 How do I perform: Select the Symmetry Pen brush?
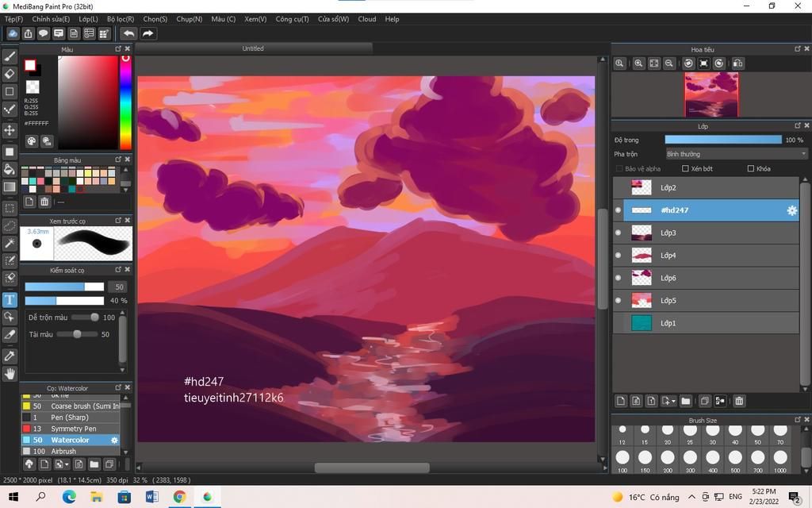pyautogui.click(x=71, y=429)
